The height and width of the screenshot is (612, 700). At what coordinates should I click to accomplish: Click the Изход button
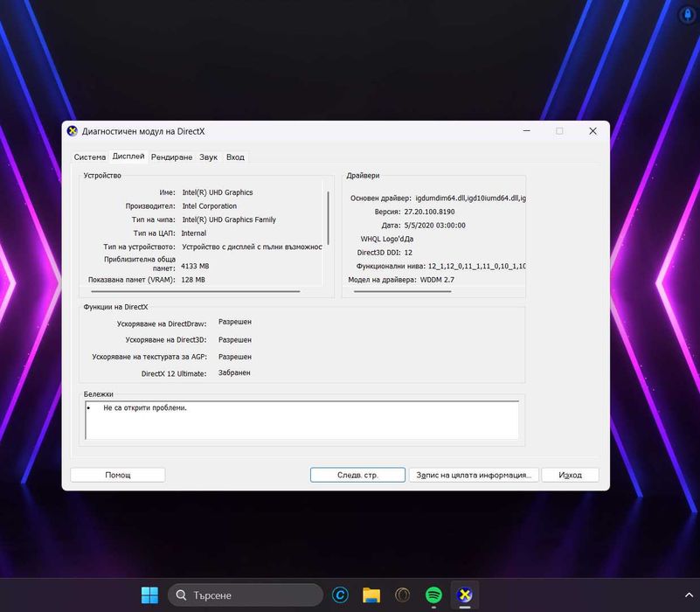point(570,475)
